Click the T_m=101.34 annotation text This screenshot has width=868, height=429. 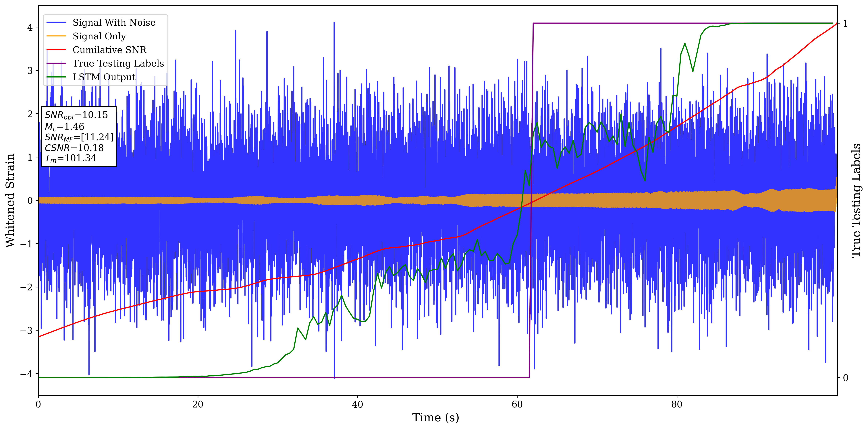point(70,158)
